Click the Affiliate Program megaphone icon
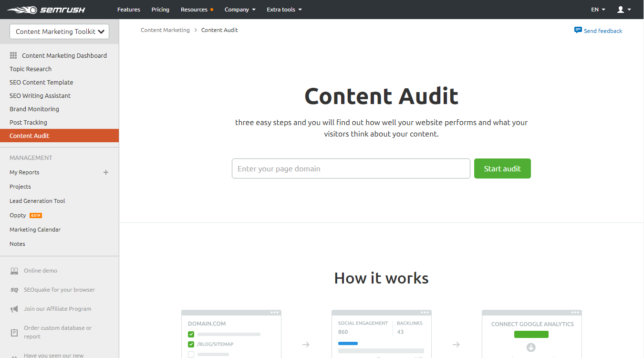 [x=14, y=309]
